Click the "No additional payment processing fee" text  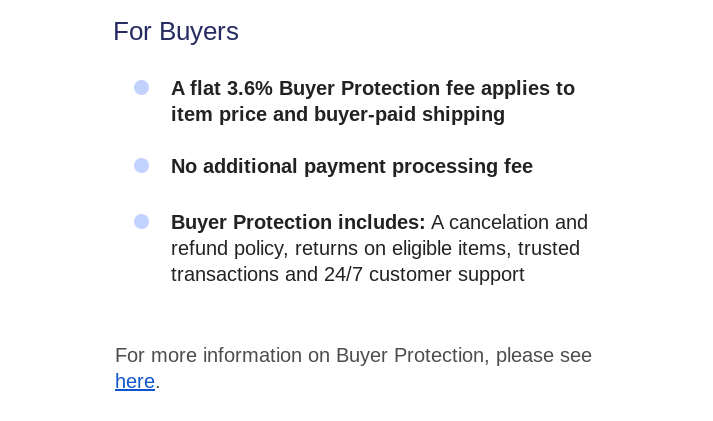click(352, 166)
